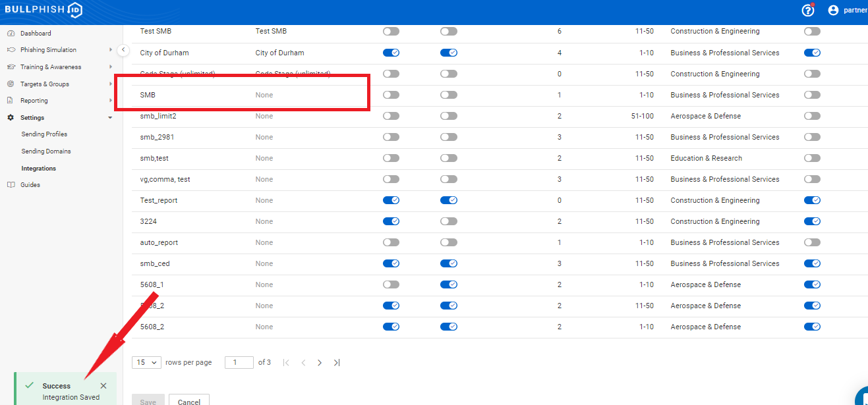This screenshot has height=405, width=868.
Task: Click Education & Research industry cell
Action: 707,158
